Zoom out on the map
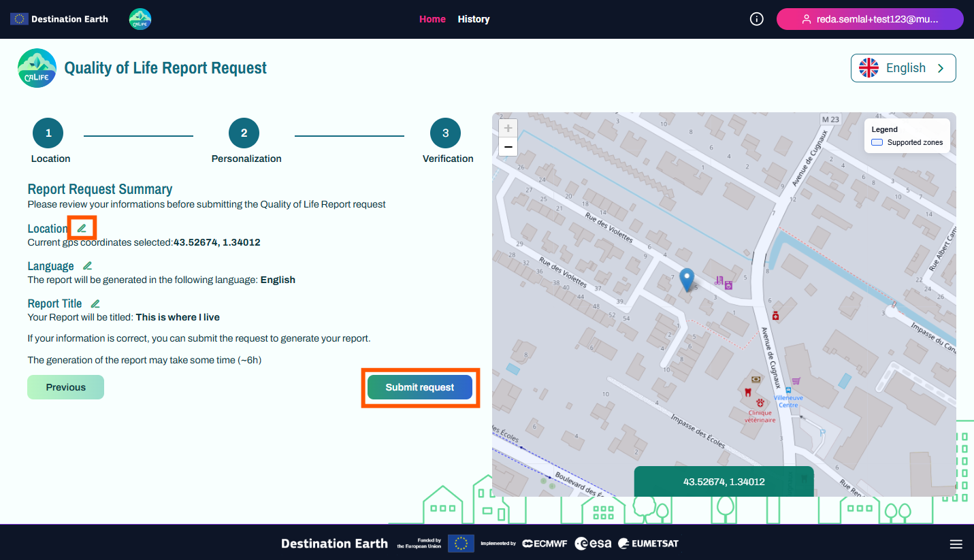Image resolution: width=974 pixels, height=560 pixels. [x=508, y=146]
